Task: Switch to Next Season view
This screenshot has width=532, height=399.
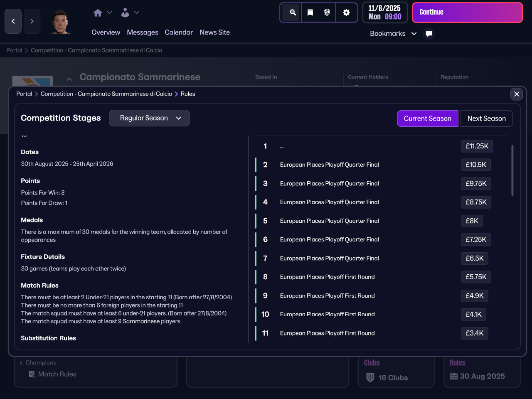Action: 486,118
